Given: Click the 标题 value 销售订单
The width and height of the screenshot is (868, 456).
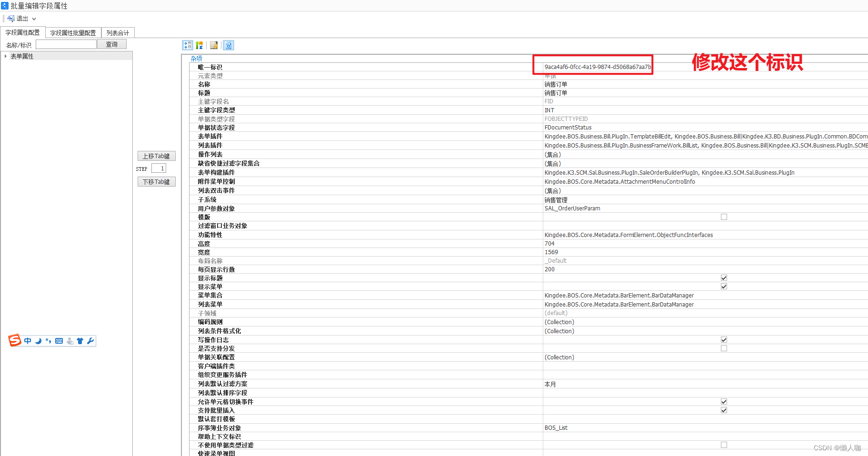Looking at the screenshot, I should [x=556, y=93].
